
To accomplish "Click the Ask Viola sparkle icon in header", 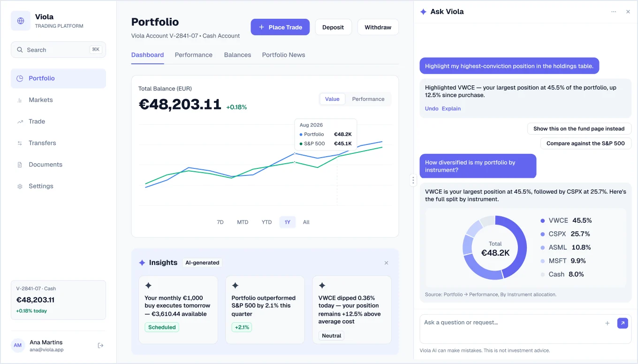I will click(x=423, y=12).
